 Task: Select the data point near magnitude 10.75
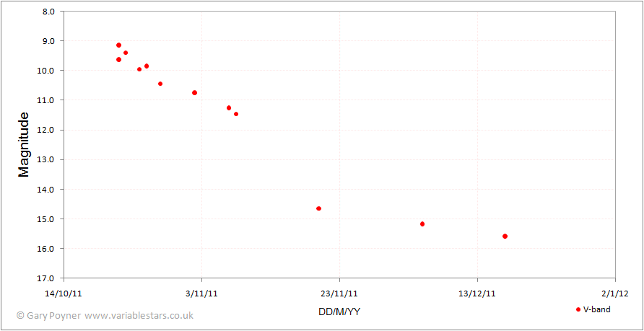tap(195, 93)
